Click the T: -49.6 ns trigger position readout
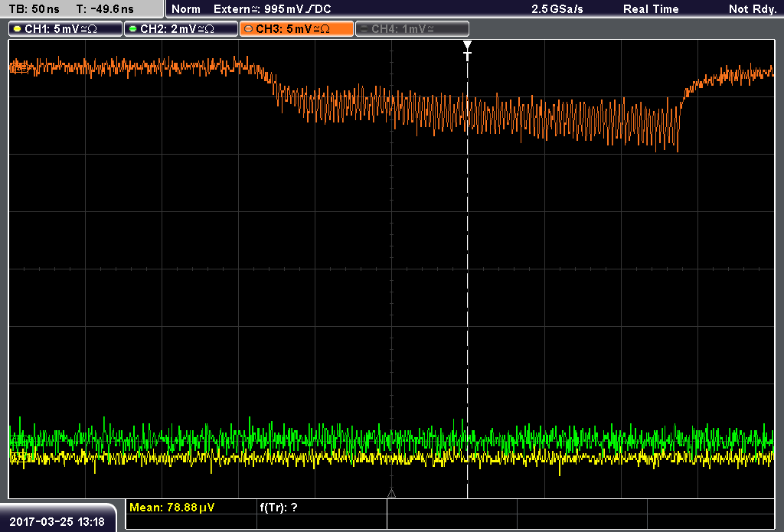 [105, 9]
